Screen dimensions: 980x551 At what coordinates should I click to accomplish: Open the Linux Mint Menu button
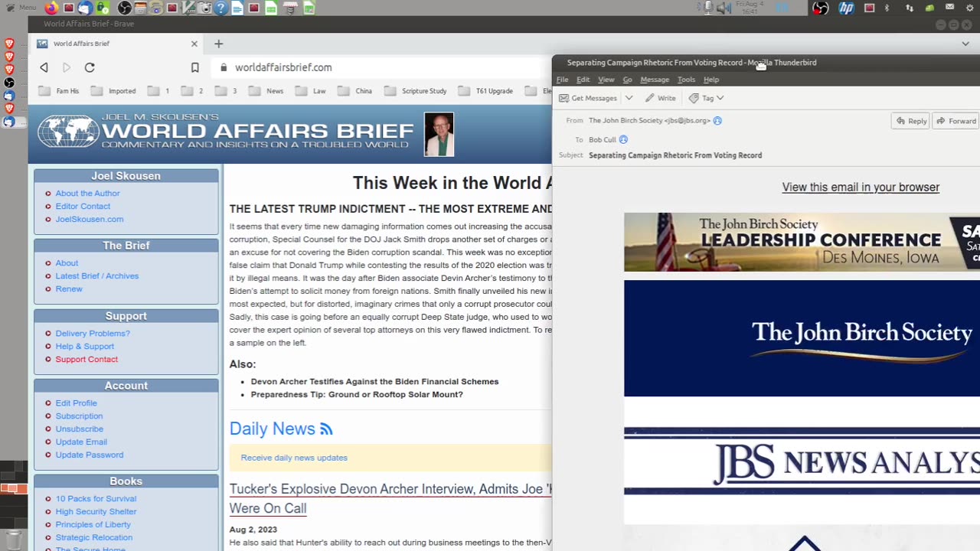21,8
